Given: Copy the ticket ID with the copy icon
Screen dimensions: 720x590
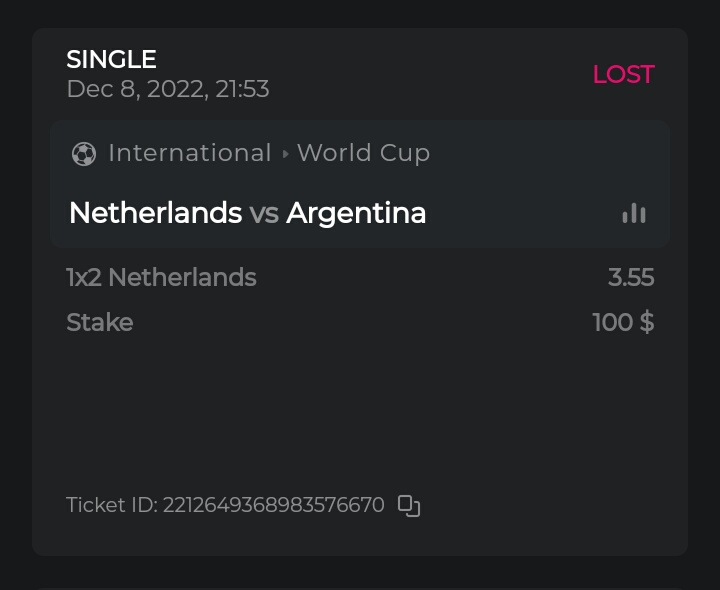Looking at the screenshot, I should (408, 505).
